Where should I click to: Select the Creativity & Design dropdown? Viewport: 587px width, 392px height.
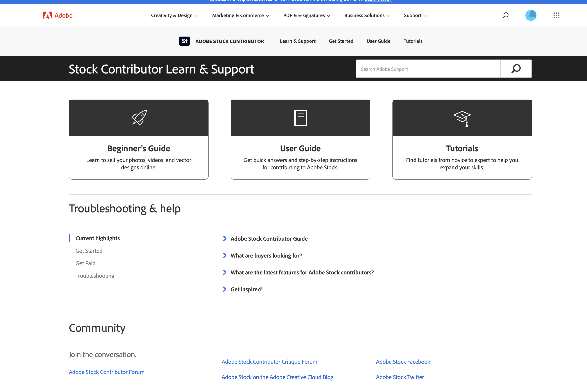pyautogui.click(x=174, y=15)
